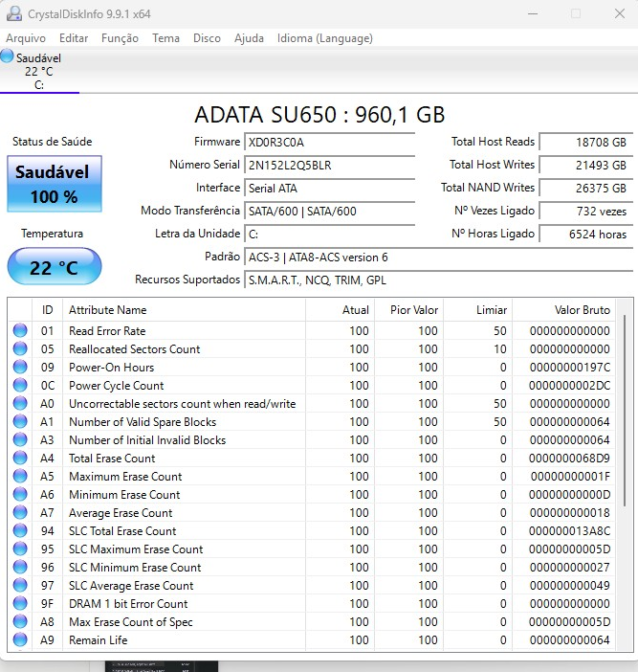This screenshot has height=672, width=638.
Task: Open the Editar menu
Action: pos(74,38)
